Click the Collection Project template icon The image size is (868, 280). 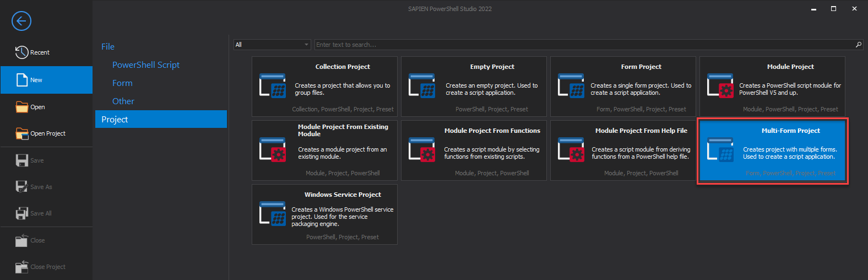(x=273, y=86)
